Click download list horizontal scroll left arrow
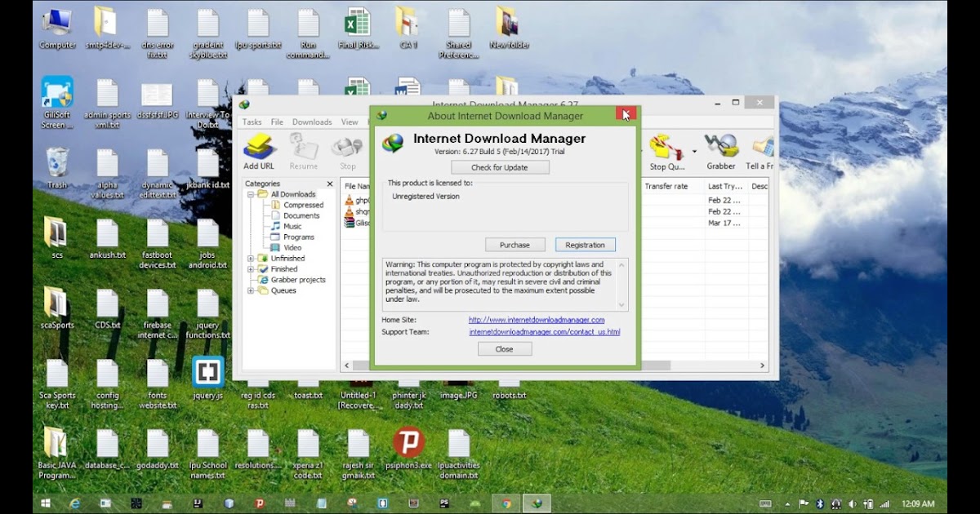 coord(346,366)
